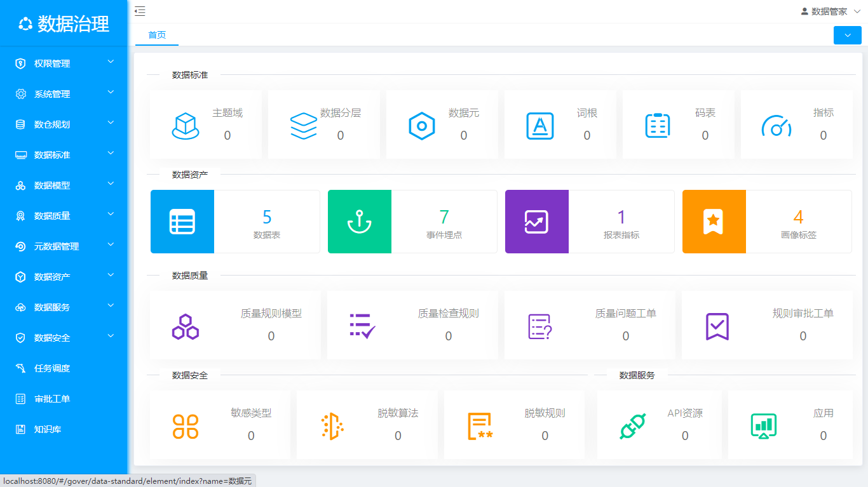Select the 词根 icon on the dashboard
The width and height of the screenshot is (868, 487).
pos(539,124)
